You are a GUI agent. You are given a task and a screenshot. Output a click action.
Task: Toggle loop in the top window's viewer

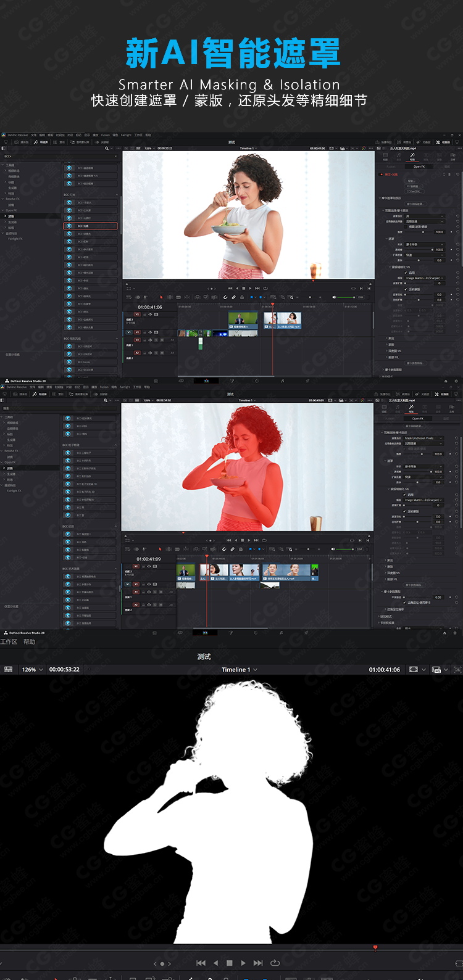click(265, 288)
